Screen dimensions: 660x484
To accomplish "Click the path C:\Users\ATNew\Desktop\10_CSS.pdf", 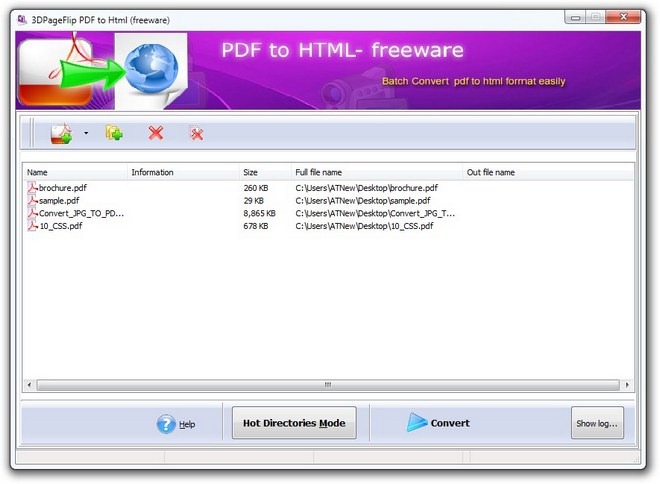I will 365,226.
